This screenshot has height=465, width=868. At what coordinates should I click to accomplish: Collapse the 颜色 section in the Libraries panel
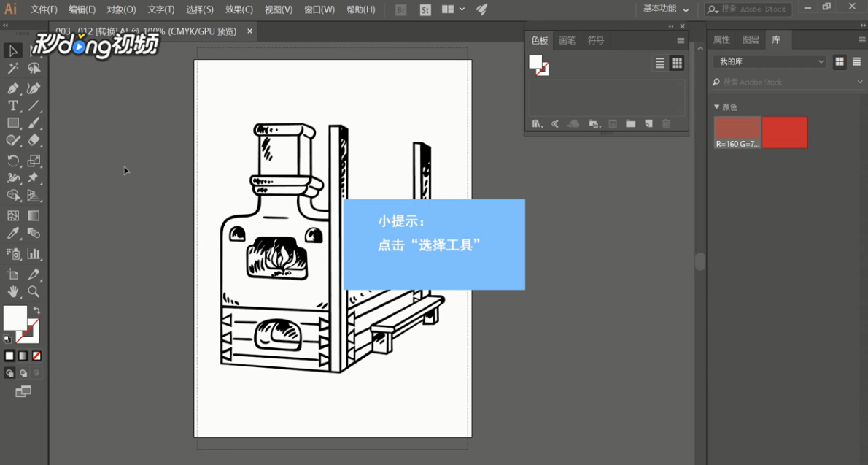coord(717,107)
